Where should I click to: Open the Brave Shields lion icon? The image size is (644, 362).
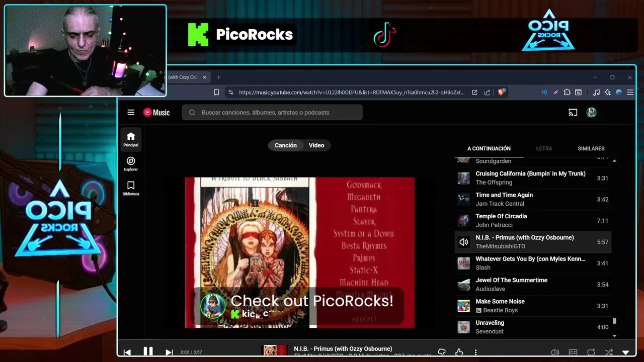click(x=501, y=93)
